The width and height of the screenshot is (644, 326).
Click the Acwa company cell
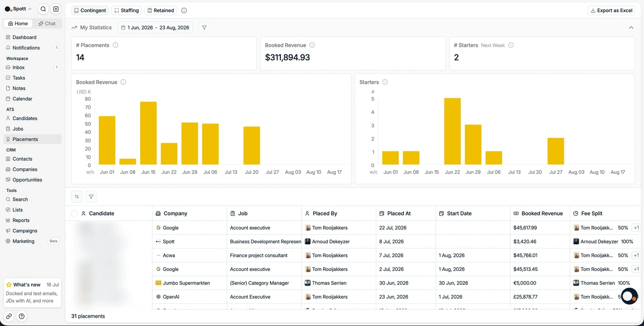pos(190,255)
